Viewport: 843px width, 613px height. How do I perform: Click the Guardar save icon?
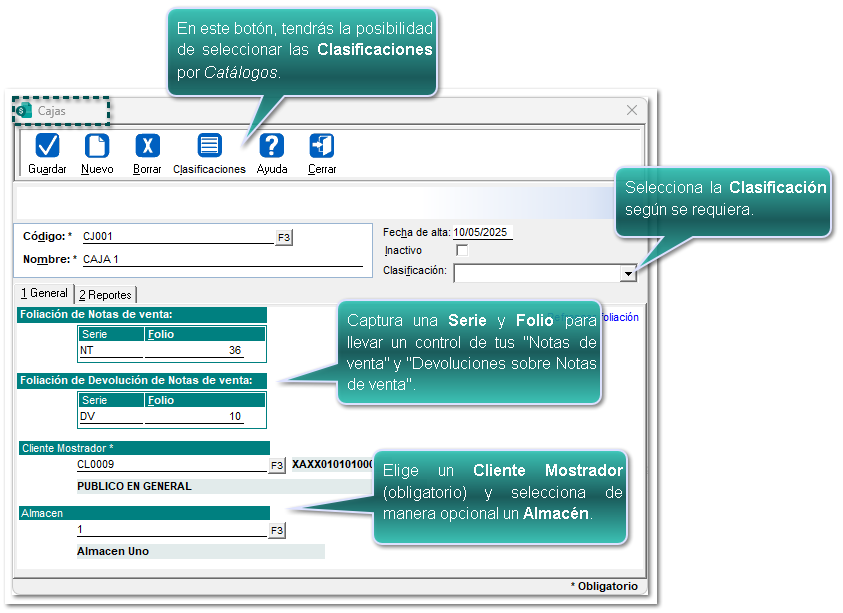(x=47, y=147)
